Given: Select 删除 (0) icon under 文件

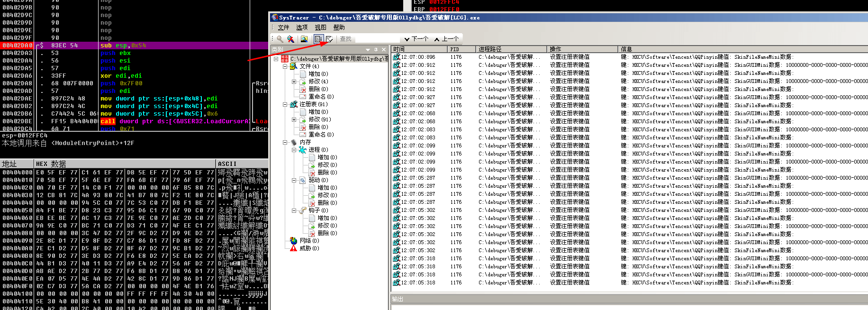Looking at the screenshot, I should [303, 89].
